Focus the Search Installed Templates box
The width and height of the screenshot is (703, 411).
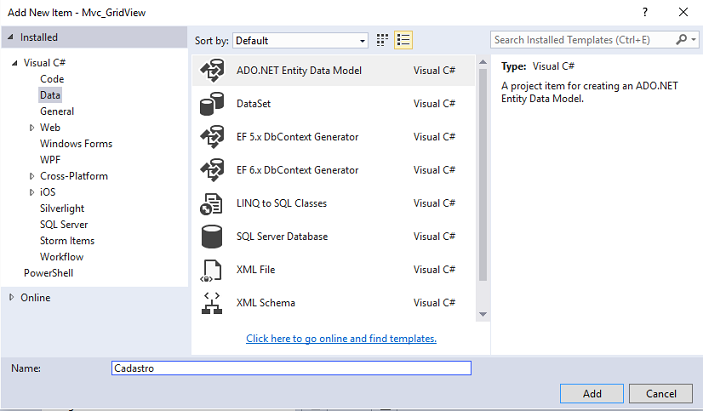coord(583,40)
